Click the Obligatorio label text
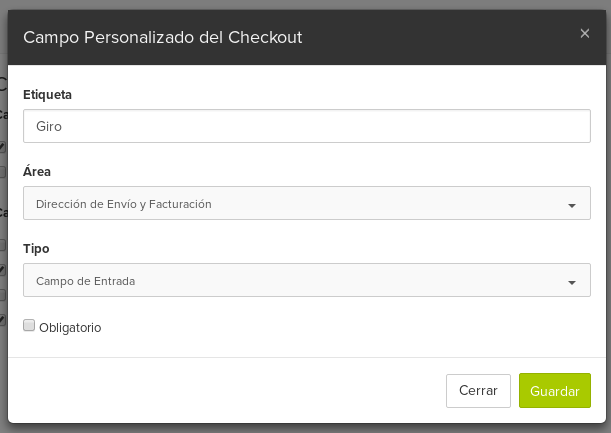Viewport: 611px width, 433px height. tap(70, 328)
